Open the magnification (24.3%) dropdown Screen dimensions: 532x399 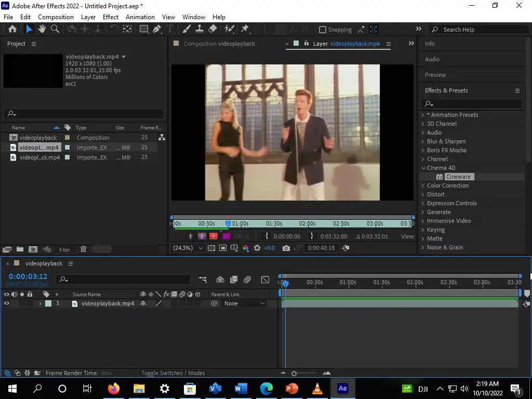point(188,248)
